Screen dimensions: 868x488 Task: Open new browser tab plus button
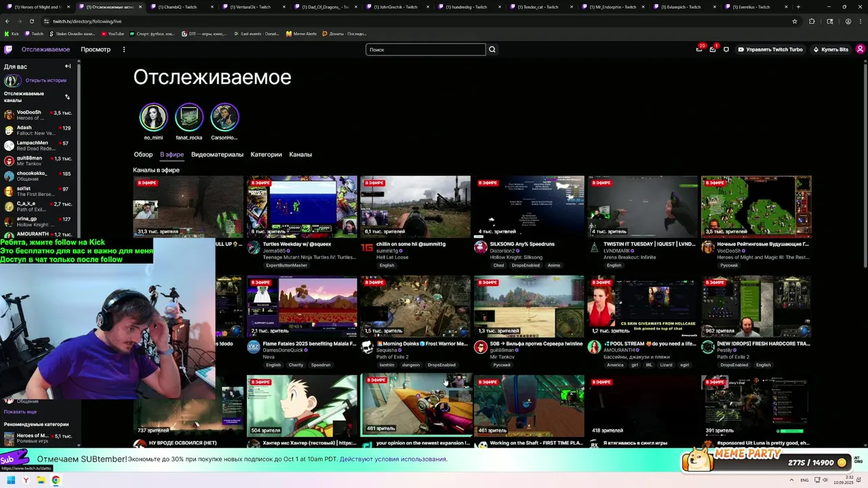(798, 7)
